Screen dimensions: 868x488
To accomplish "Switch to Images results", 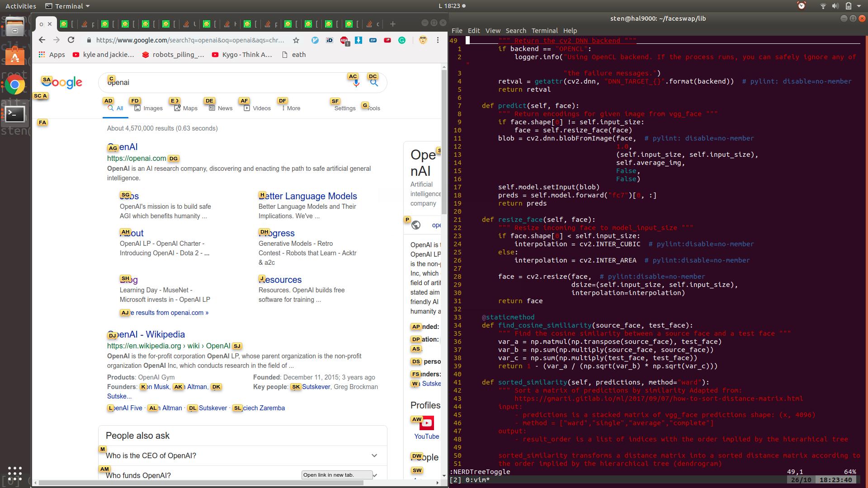I will coord(149,108).
